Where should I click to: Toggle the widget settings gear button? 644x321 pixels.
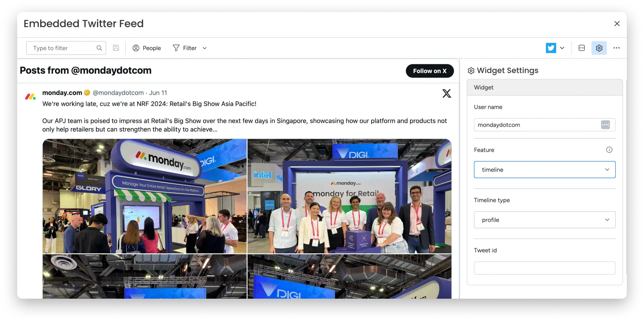point(599,48)
